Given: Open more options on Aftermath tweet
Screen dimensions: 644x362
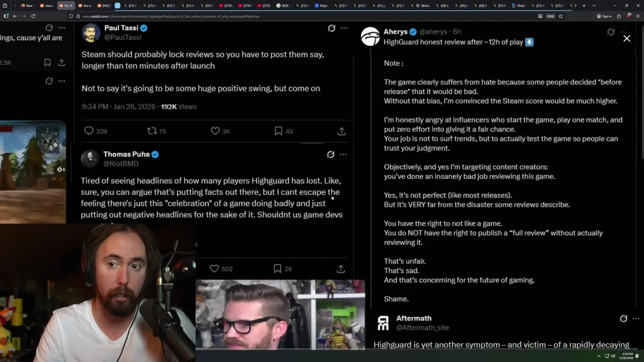Looking at the screenshot, I should coord(636,318).
